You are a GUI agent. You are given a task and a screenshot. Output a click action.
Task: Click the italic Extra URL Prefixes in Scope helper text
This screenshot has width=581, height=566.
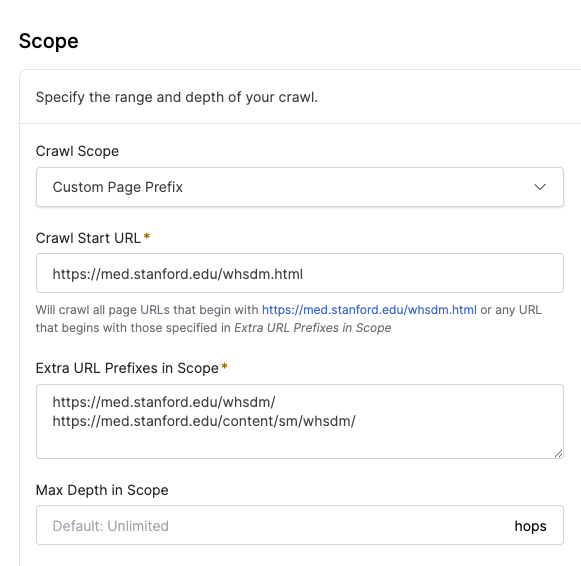313,328
